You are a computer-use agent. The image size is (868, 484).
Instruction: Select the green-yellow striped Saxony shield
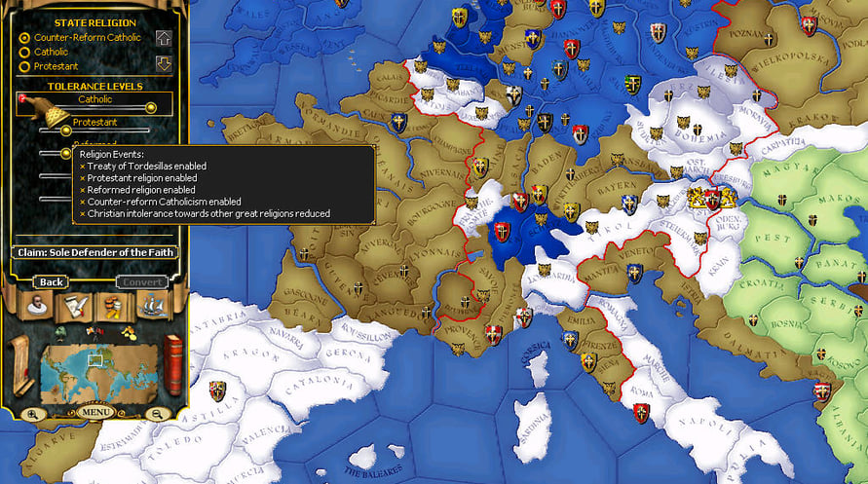[x=632, y=85]
